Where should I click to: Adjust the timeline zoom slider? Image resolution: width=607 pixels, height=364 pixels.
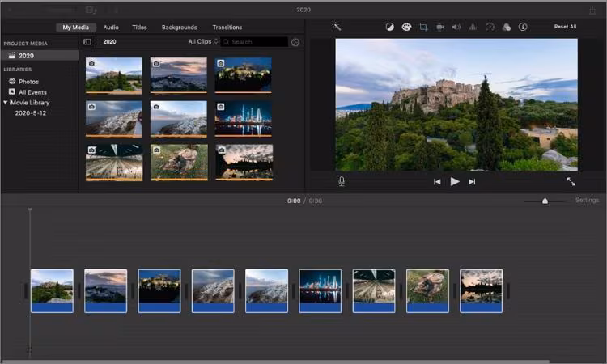pos(545,201)
